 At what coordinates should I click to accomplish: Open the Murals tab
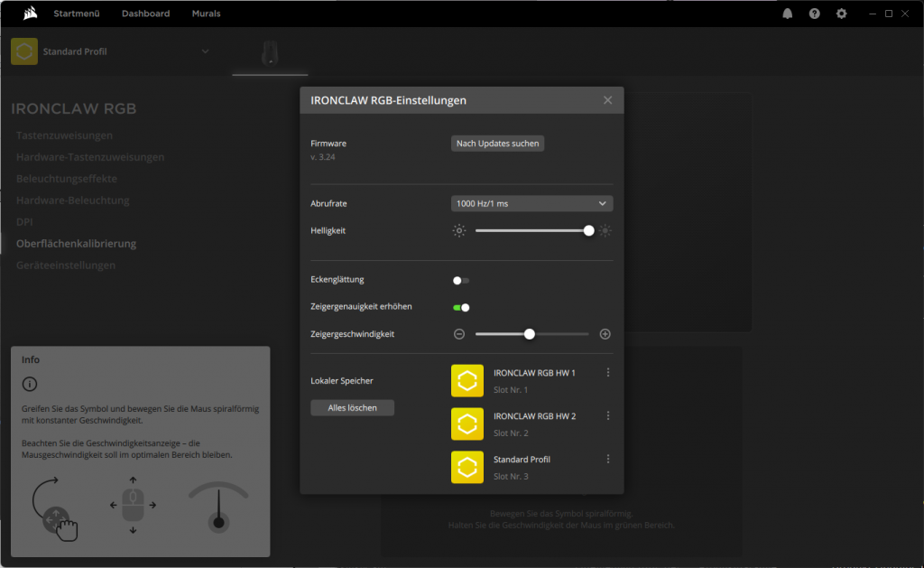tap(207, 14)
